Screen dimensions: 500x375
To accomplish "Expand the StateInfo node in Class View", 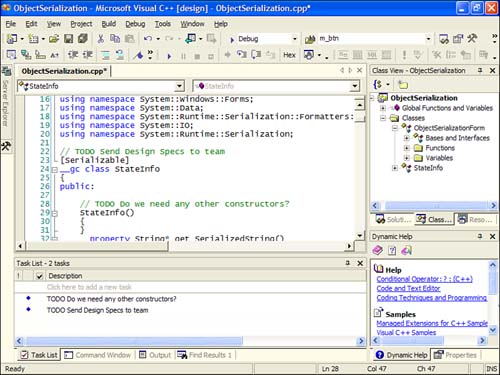I will (x=395, y=168).
